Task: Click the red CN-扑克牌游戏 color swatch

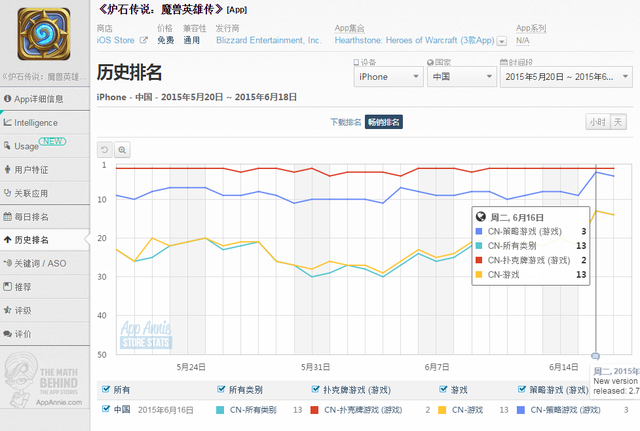Action: pyautogui.click(x=300, y=409)
